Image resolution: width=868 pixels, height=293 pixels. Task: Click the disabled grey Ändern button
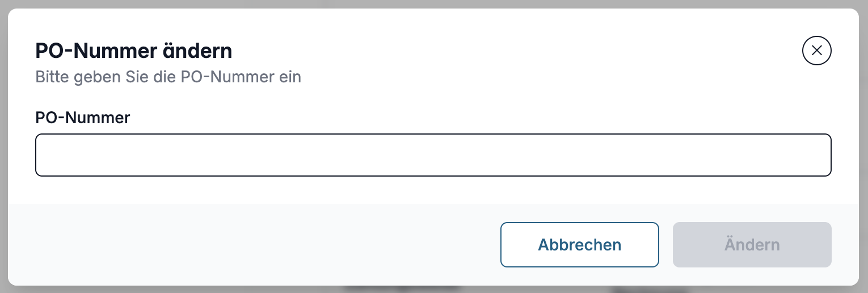tap(752, 245)
